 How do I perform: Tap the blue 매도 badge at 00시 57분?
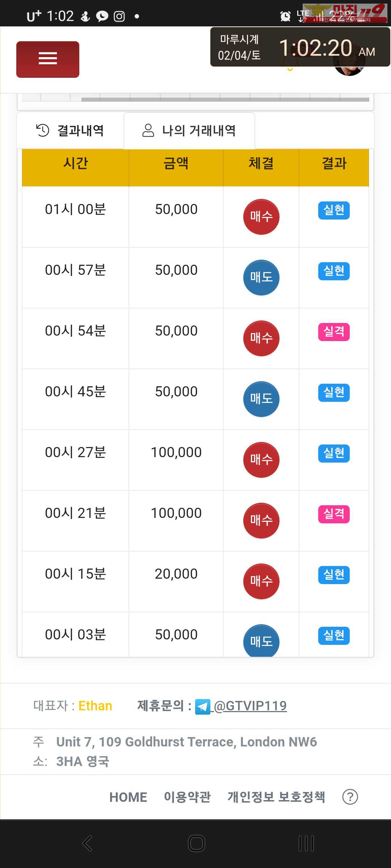[x=261, y=277]
